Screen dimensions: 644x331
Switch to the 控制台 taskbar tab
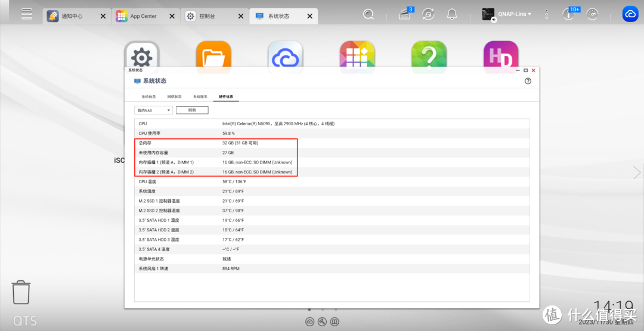pyautogui.click(x=215, y=17)
